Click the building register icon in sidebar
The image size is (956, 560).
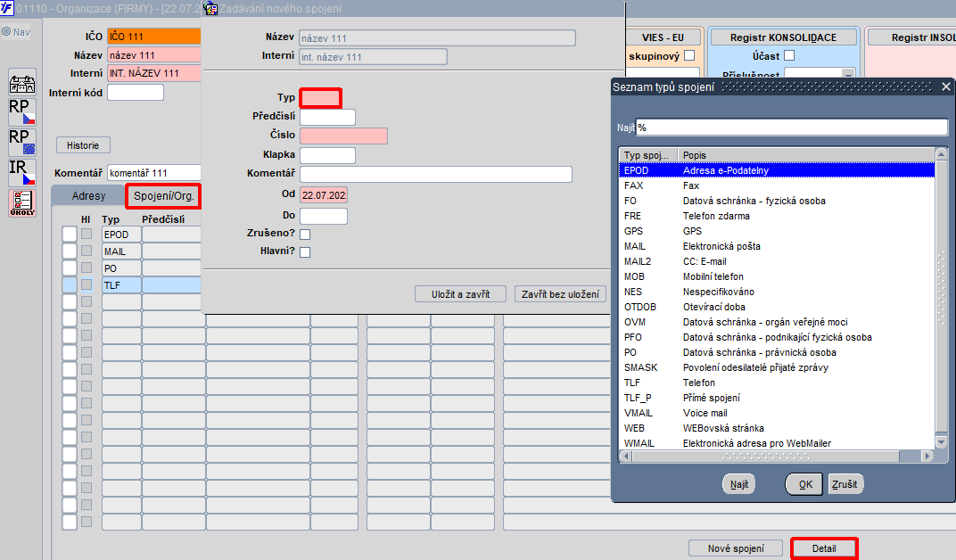[22, 83]
